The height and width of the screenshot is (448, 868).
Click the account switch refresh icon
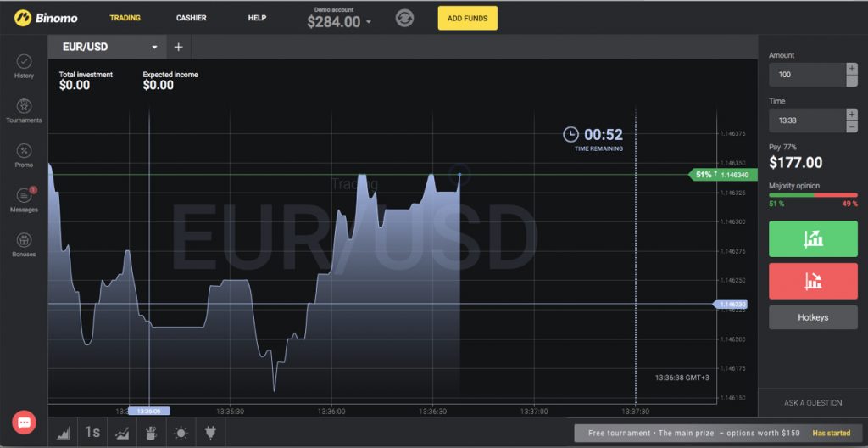pos(404,18)
